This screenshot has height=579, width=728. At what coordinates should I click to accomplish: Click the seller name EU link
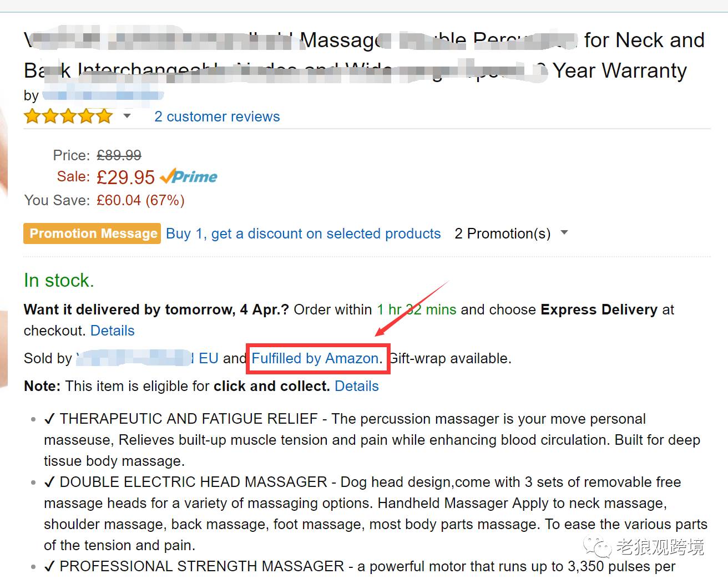148,358
